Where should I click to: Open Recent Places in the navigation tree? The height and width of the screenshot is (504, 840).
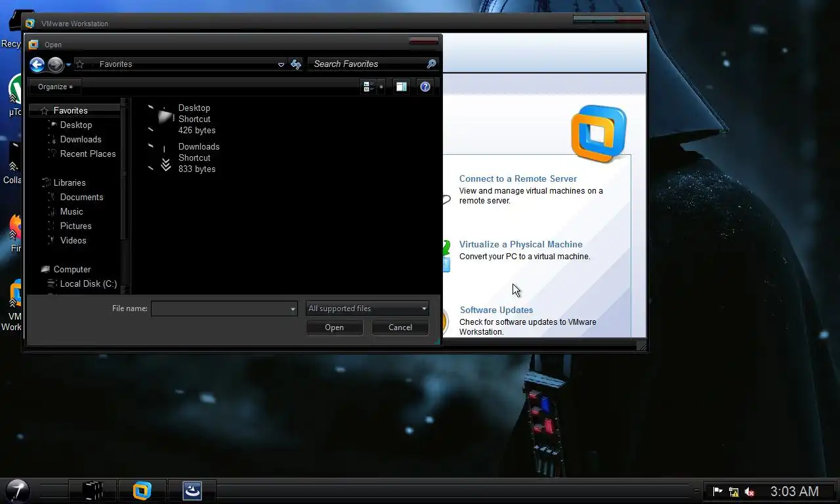click(x=88, y=154)
